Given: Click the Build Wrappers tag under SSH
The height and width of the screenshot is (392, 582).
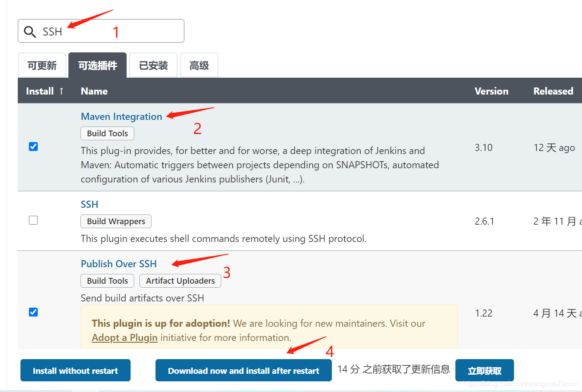Looking at the screenshot, I should coord(116,221).
